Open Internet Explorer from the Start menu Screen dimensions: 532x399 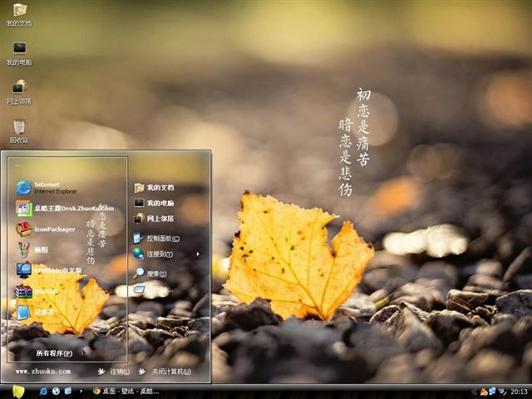coord(50,187)
